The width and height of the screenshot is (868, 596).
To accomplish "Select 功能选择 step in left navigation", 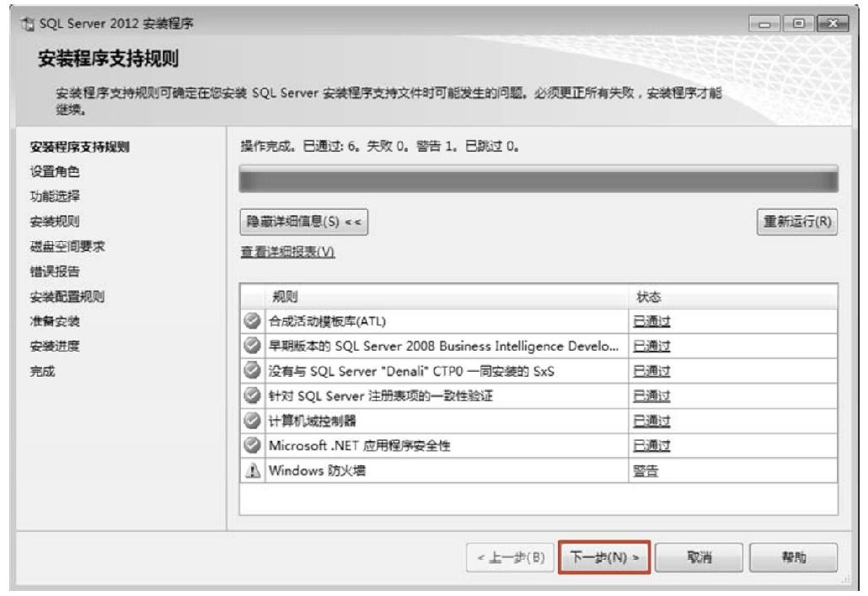I will click(55, 196).
